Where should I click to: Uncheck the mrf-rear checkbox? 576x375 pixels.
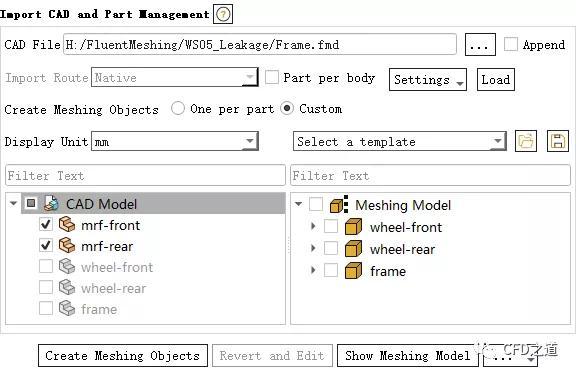point(46,245)
